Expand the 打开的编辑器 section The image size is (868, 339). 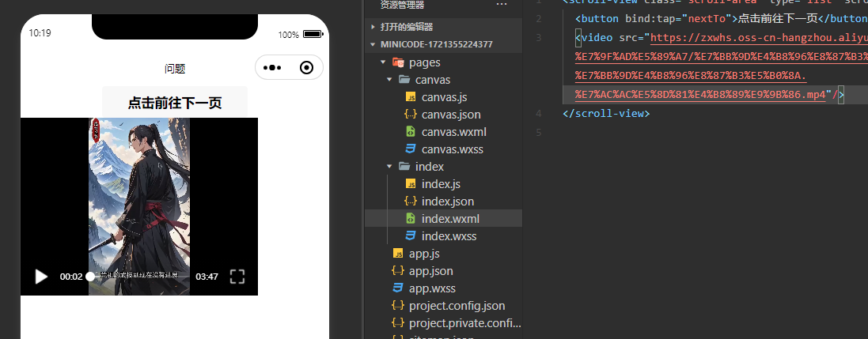point(443,27)
